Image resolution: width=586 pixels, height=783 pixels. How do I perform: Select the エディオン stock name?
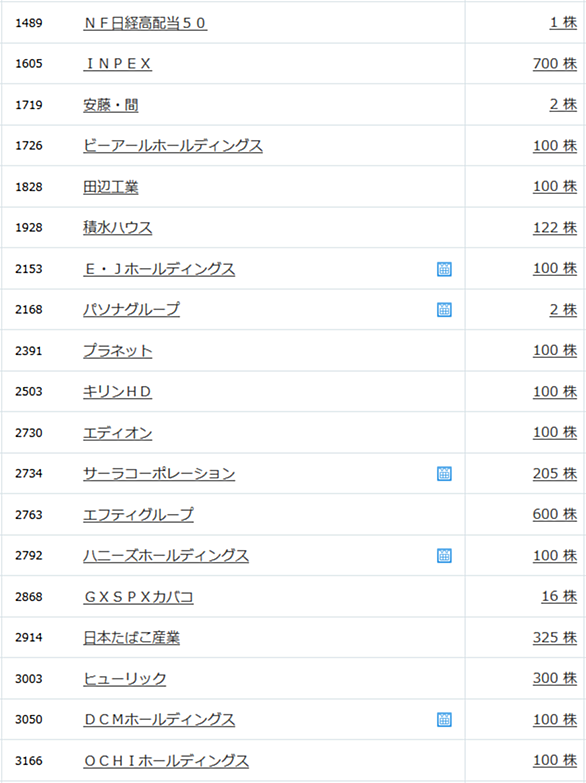coord(117,432)
